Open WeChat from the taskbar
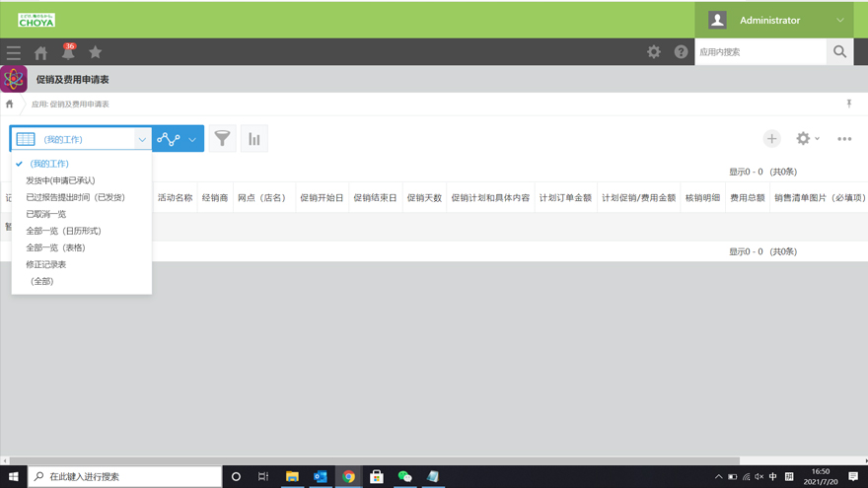The height and width of the screenshot is (488, 868). point(404,476)
